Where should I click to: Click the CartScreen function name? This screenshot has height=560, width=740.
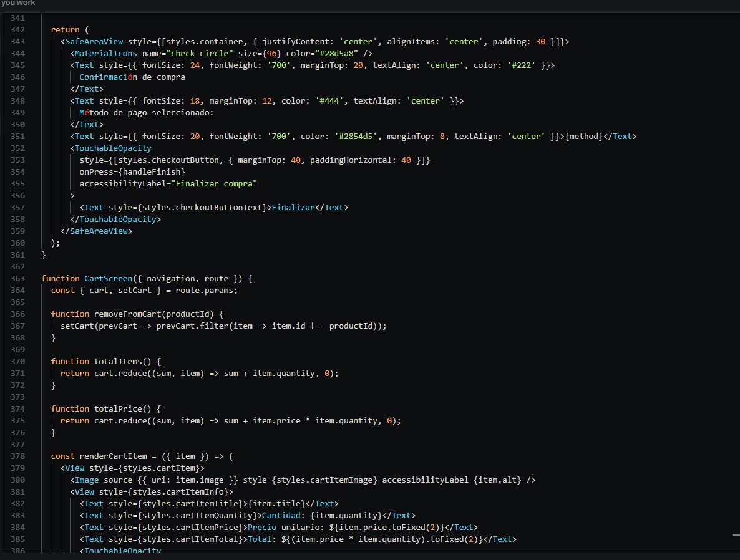point(108,279)
